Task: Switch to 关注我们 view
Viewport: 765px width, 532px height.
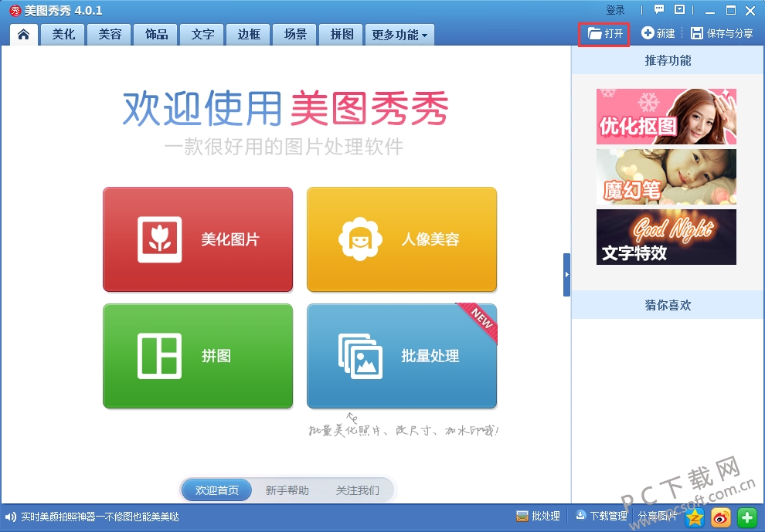Action: [357, 490]
